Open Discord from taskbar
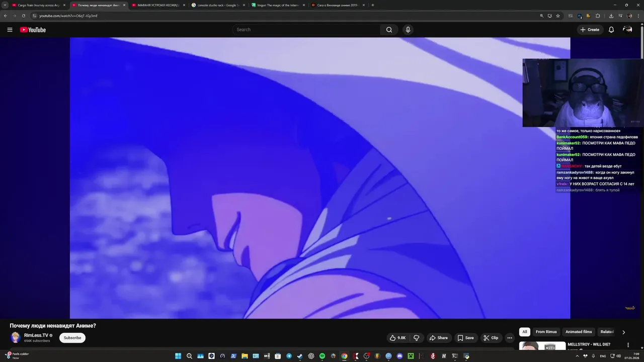The image size is (644, 362). point(399,356)
